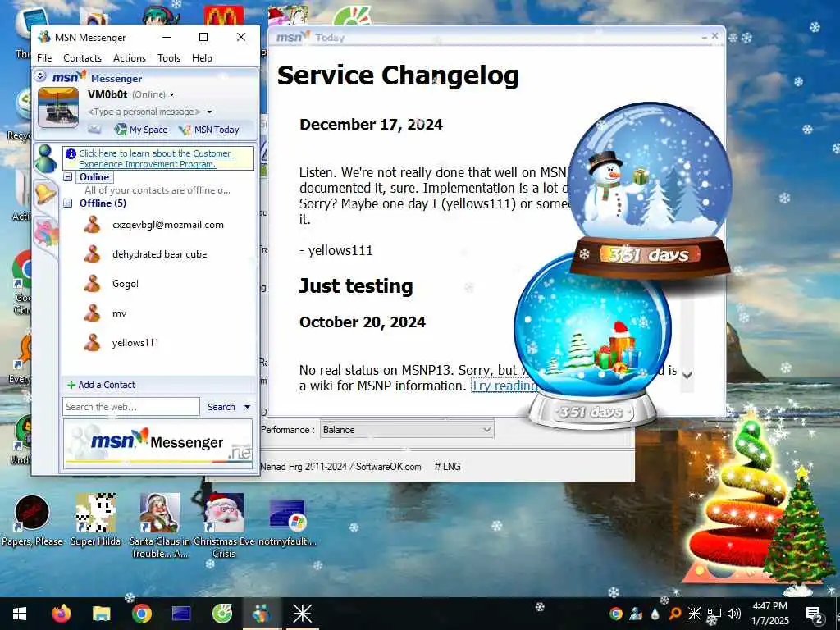The height and width of the screenshot is (630, 840).
Task: Open the notification center icon
Action: coord(814,614)
